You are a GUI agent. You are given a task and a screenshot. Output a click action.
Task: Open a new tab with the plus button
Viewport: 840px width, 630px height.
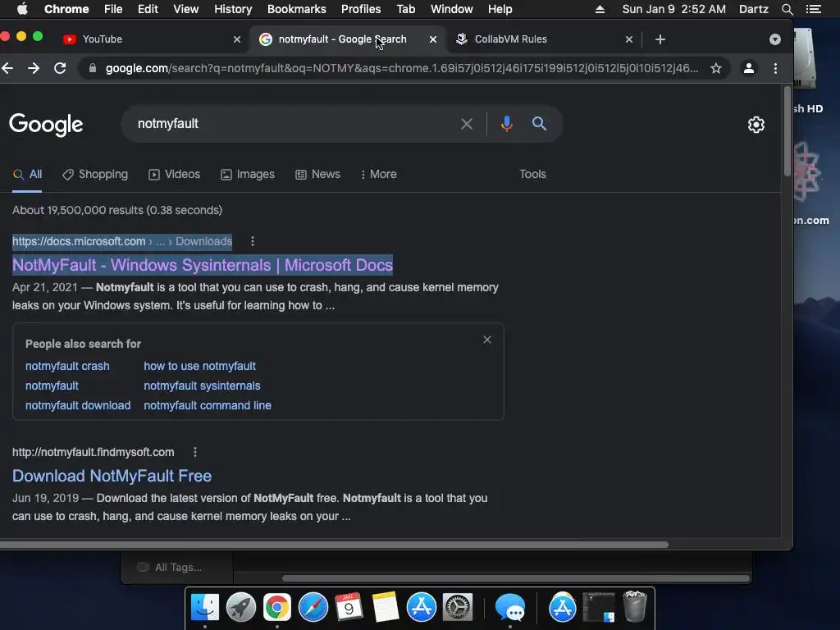[660, 39]
